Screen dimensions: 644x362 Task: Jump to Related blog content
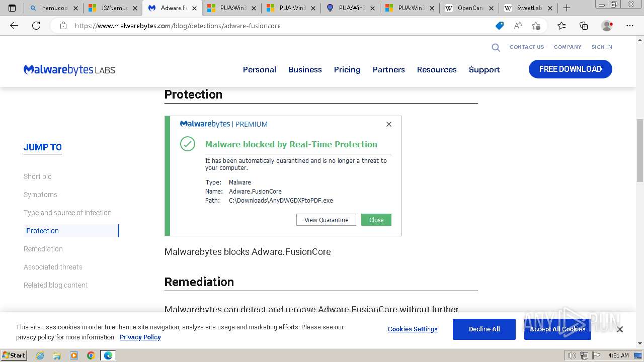pos(56,285)
